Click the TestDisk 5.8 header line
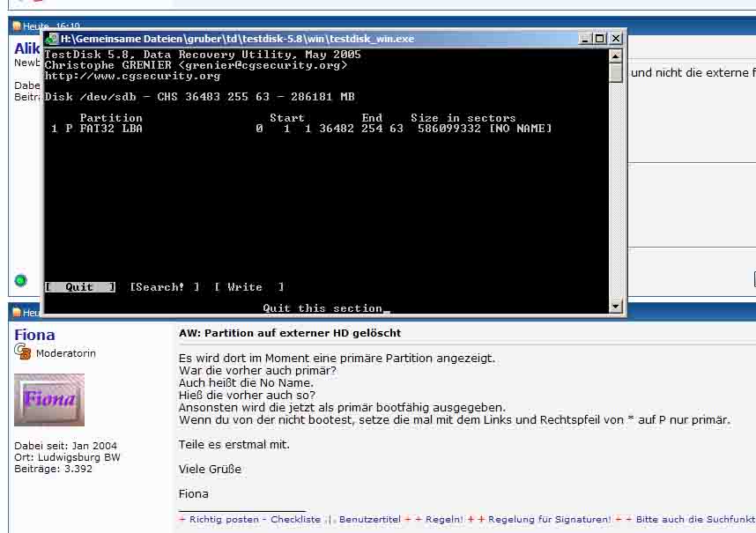Image resolution: width=756 pixels, height=533 pixels. pos(203,55)
